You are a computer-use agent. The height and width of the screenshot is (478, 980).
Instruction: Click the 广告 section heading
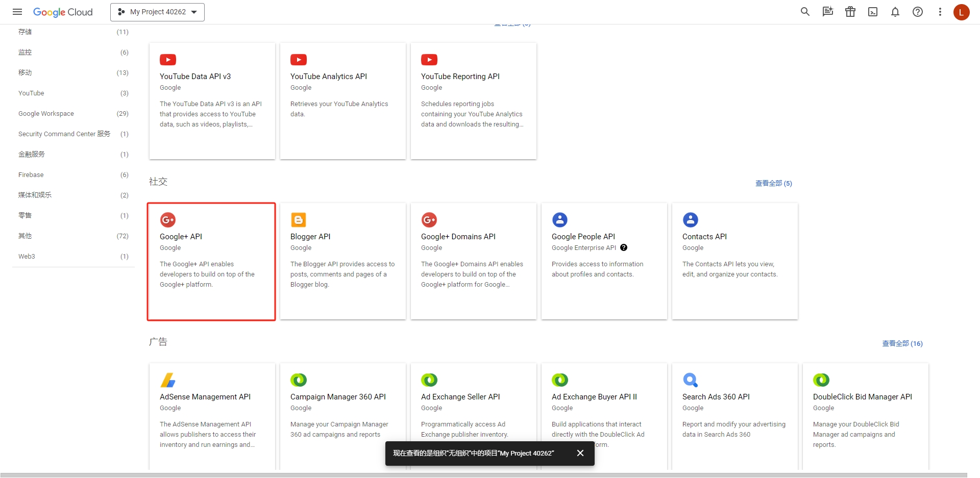[158, 342]
